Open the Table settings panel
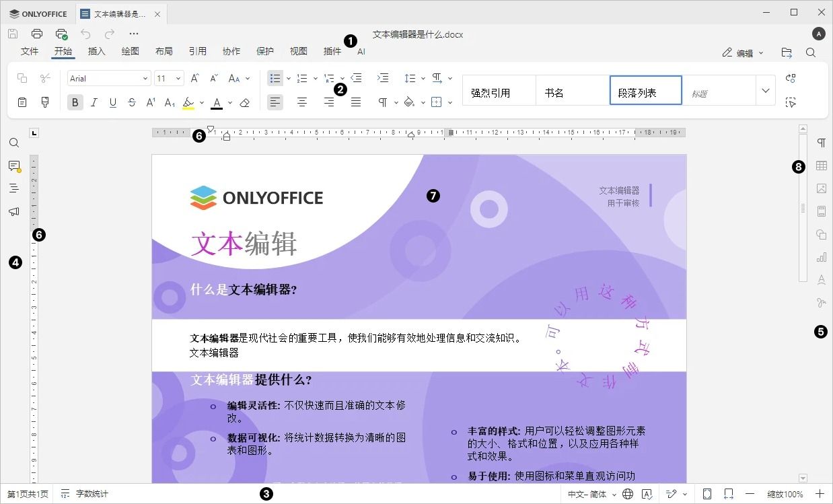The image size is (833, 504). 821,165
